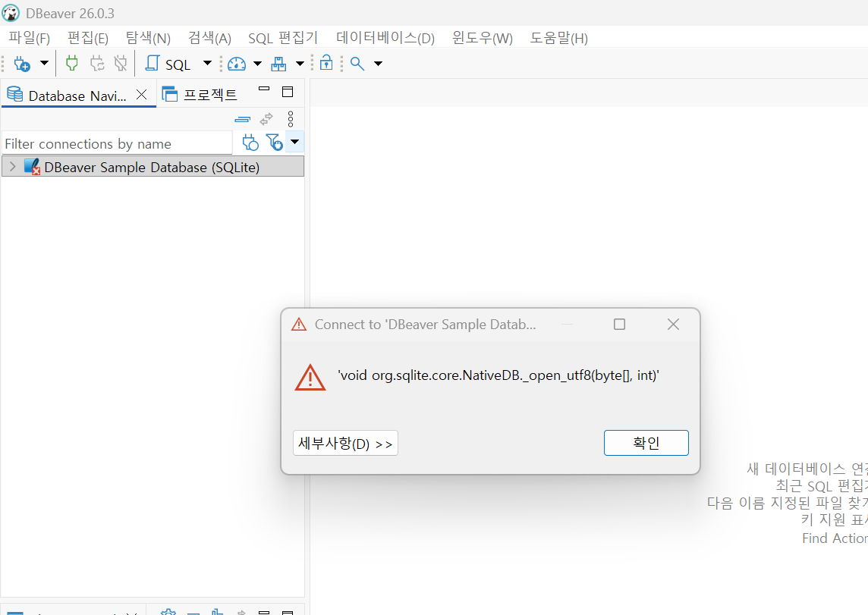Click the 세부사항(D) >> details button
This screenshot has width=868, height=615.
(345, 443)
